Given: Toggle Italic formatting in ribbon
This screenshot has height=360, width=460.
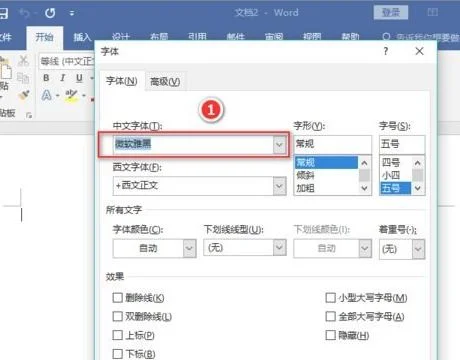Looking at the screenshot, I should pos(62,78).
